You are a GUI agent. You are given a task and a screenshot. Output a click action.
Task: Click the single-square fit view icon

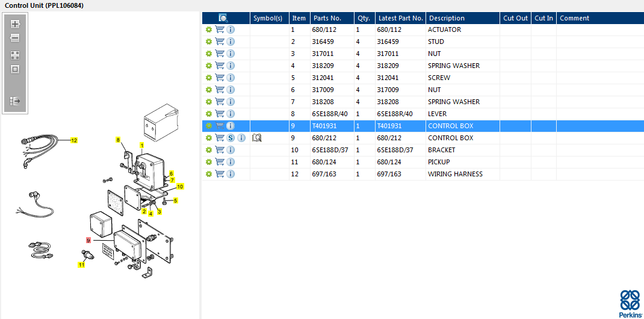(15, 69)
